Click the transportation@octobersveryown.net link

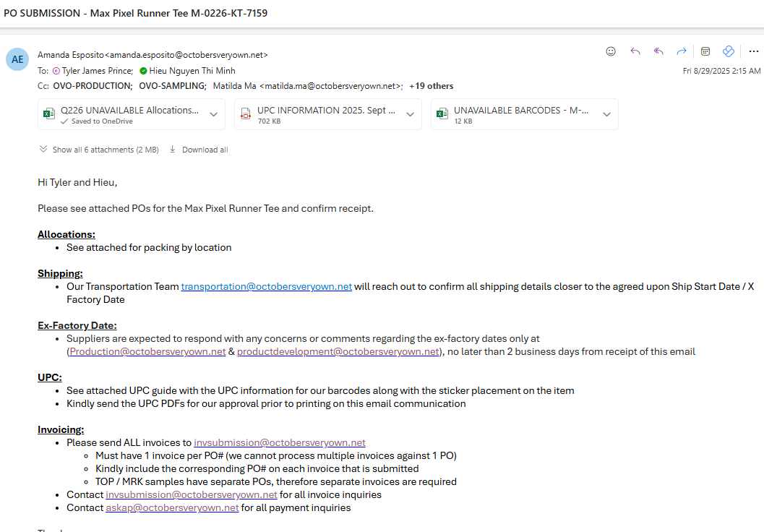click(x=266, y=286)
